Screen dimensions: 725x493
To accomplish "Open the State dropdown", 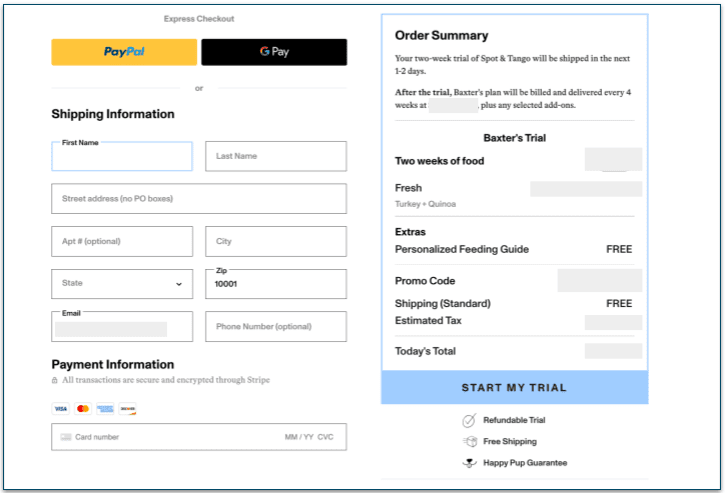I will [122, 284].
